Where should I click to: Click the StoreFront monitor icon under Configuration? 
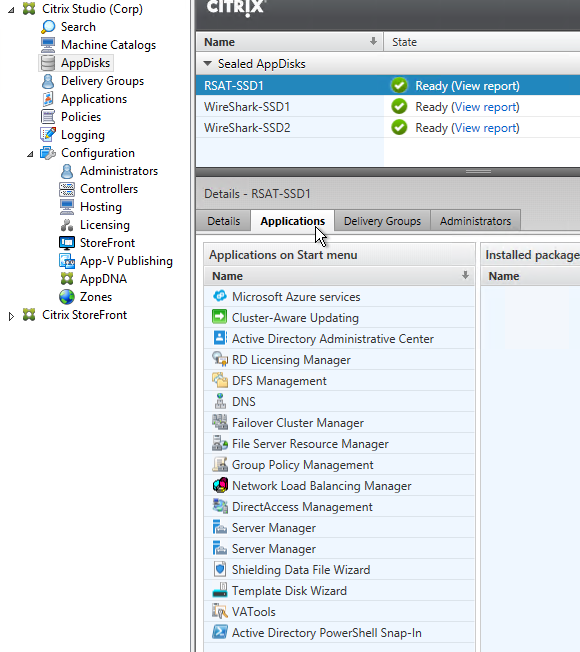67,243
